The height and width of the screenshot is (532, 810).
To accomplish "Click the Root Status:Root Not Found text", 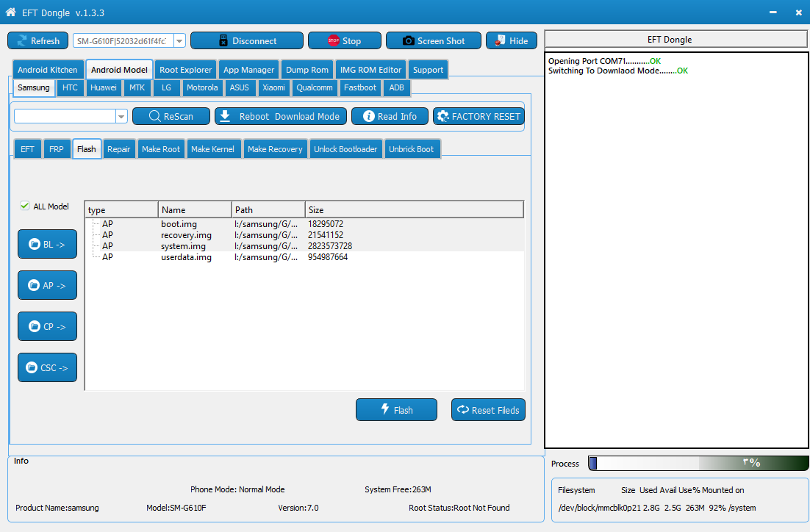I will coord(459,508).
